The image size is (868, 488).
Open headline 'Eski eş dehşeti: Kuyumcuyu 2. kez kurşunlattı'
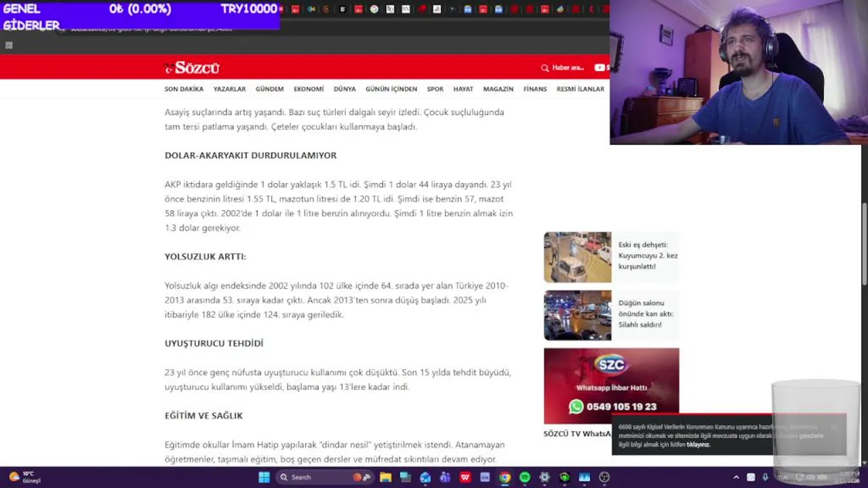point(648,256)
